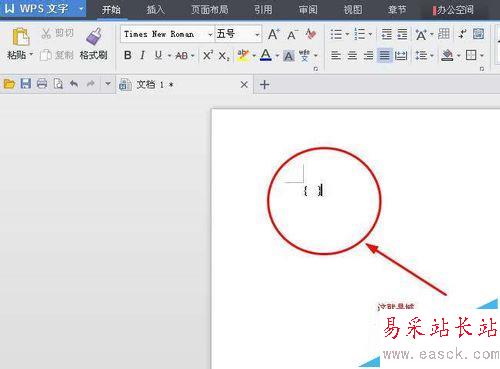Expand font color arrow
This screenshot has height=369, width=500.
coord(277,56)
